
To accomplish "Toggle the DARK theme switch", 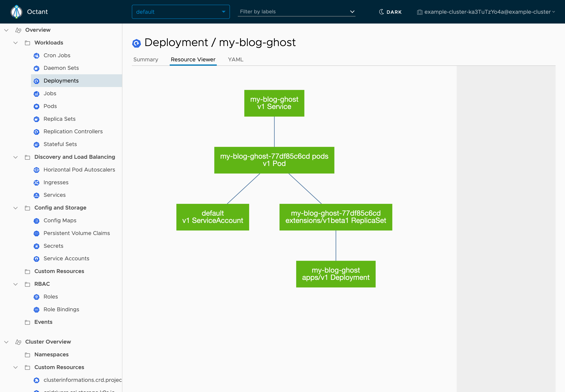I will coord(390,12).
